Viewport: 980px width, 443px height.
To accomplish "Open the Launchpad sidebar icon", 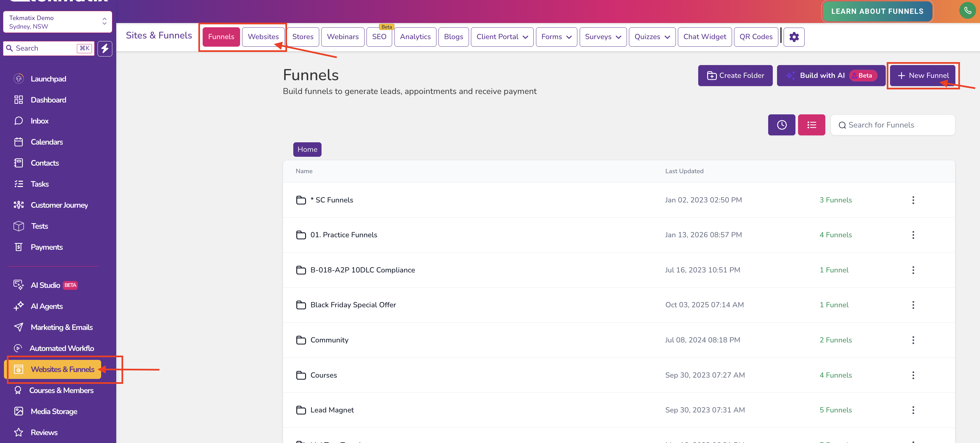I will 19,79.
